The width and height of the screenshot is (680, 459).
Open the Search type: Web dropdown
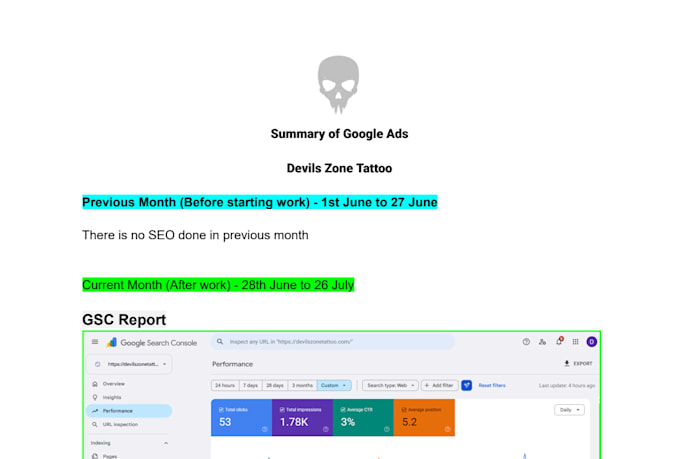[390, 385]
